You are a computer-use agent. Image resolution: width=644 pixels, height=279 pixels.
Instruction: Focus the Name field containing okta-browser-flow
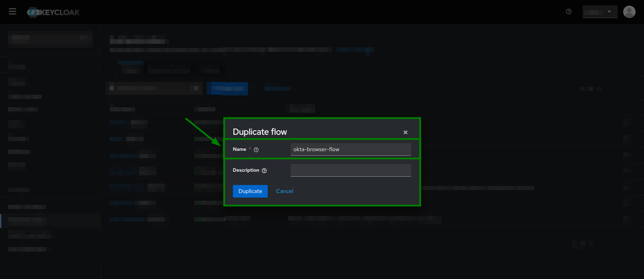[351, 149]
